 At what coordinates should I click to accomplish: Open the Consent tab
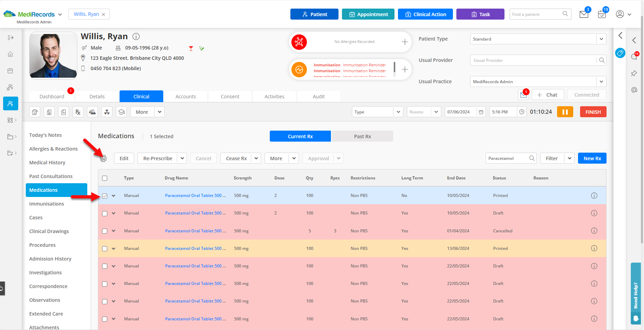click(x=230, y=97)
